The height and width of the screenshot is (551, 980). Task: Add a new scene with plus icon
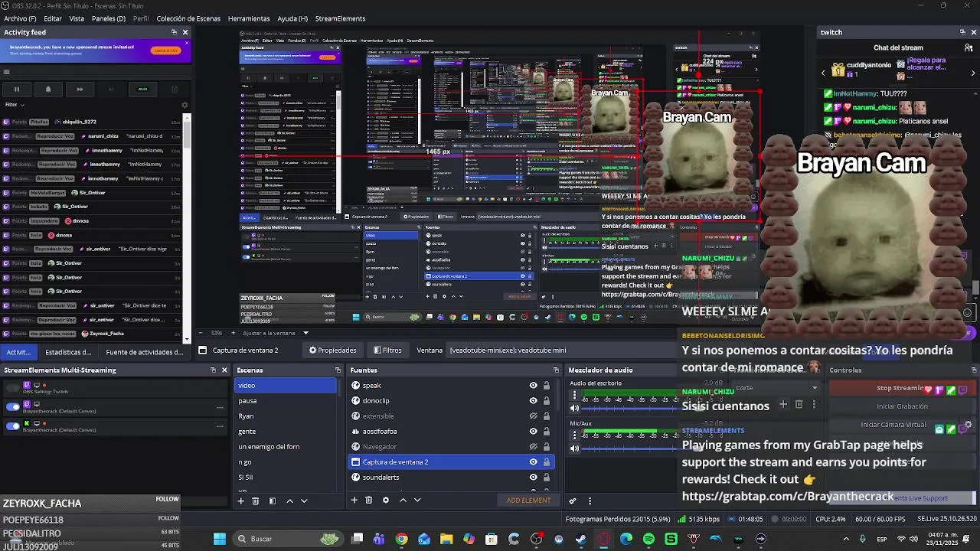240,500
